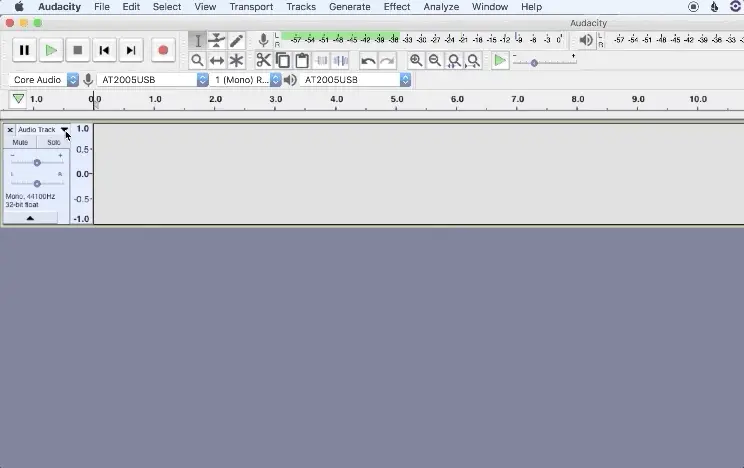This screenshot has height=468, width=744.
Task: Select the Time Shift tool
Action: point(217,61)
